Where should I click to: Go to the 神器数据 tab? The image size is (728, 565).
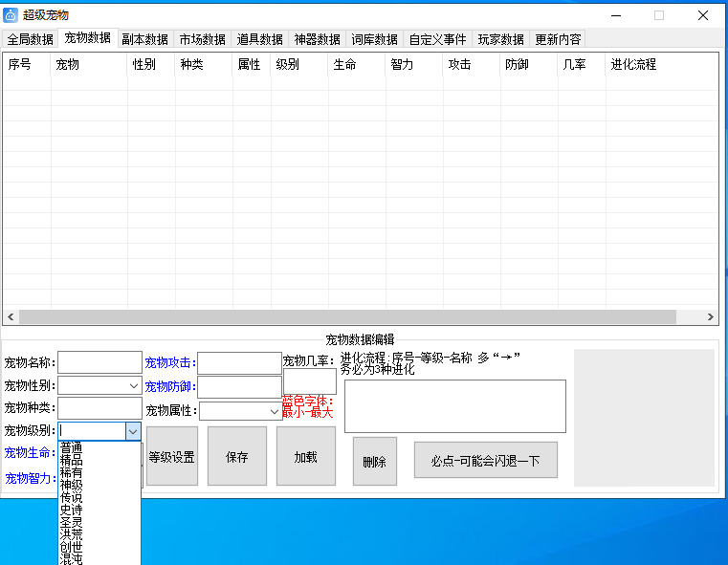[317, 39]
